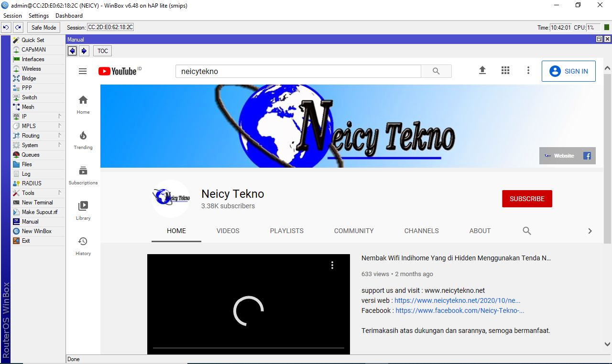The width and height of the screenshot is (612, 364).
Task: Click the Website link on channel banner
Action: [559, 156]
